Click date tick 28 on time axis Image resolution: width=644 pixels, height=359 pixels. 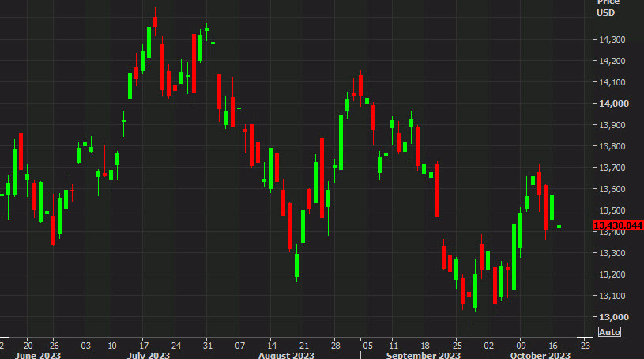[336, 346]
